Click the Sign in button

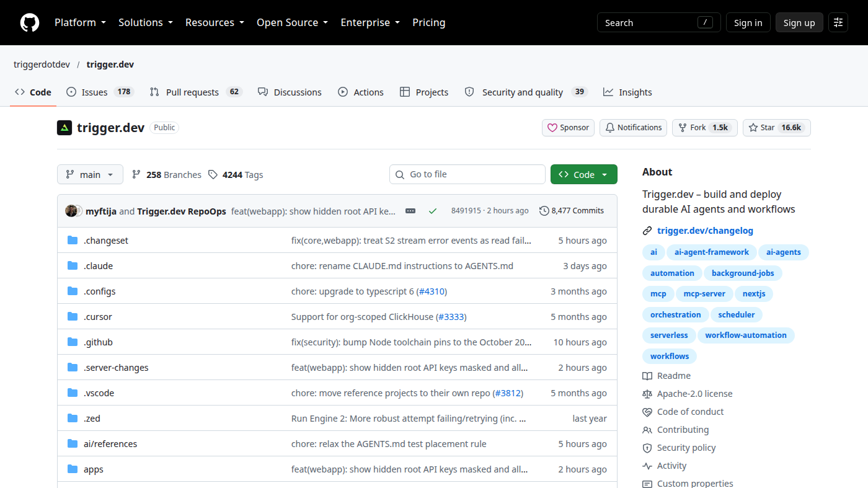(748, 23)
